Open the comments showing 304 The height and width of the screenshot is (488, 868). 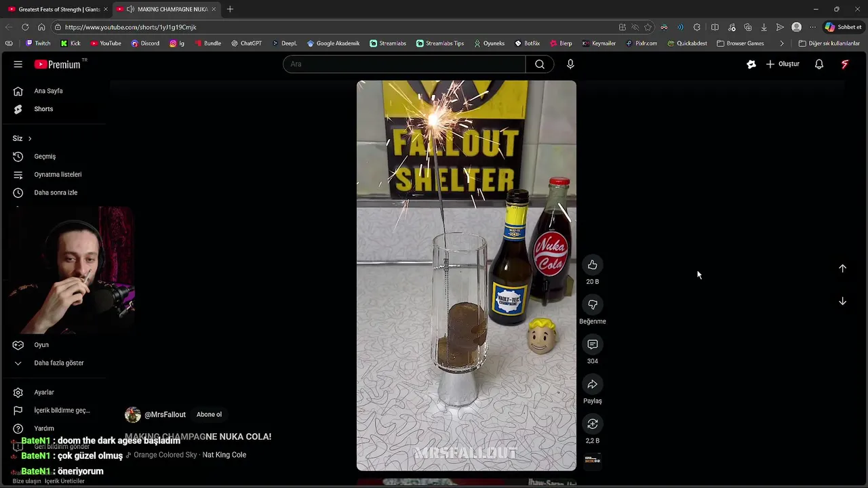point(592,344)
